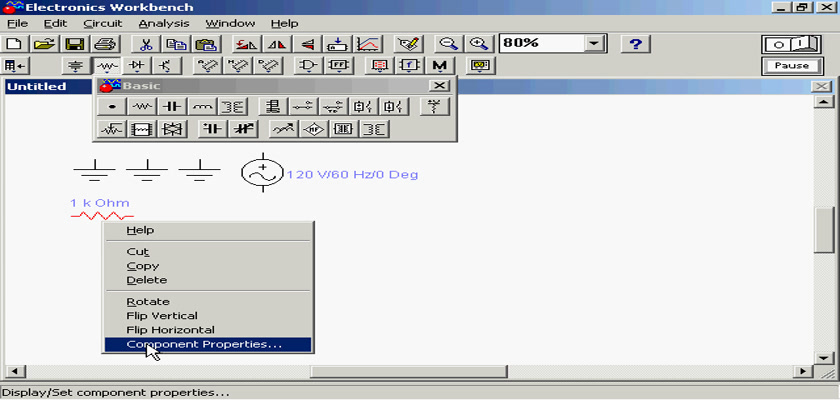Click the scissors Cut toolbar icon
Image resolution: width=840 pixels, height=400 pixels.
tap(146, 44)
